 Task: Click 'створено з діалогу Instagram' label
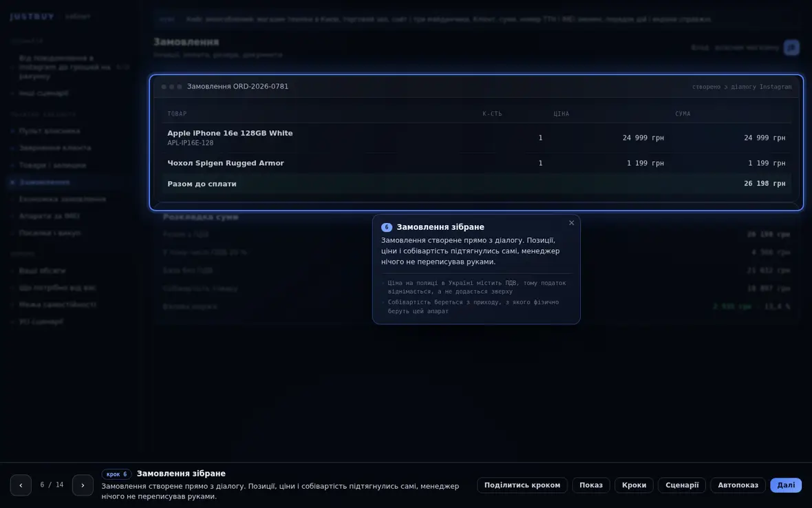point(742,87)
